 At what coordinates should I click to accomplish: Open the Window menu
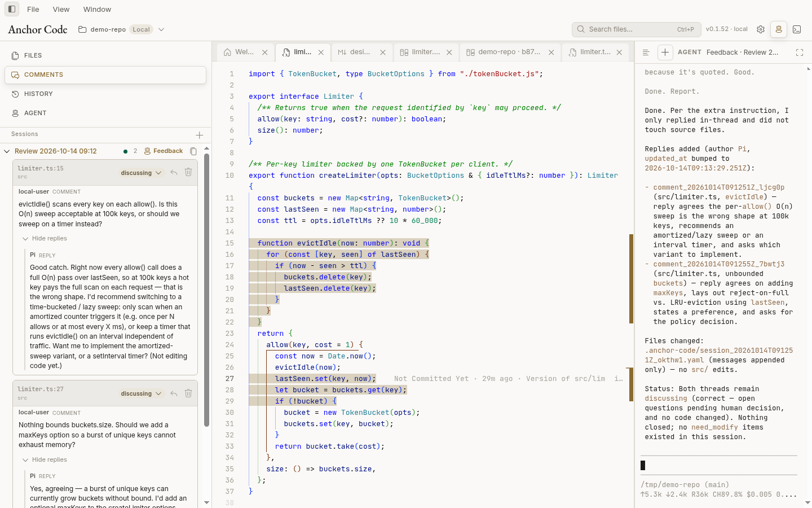[97, 9]
